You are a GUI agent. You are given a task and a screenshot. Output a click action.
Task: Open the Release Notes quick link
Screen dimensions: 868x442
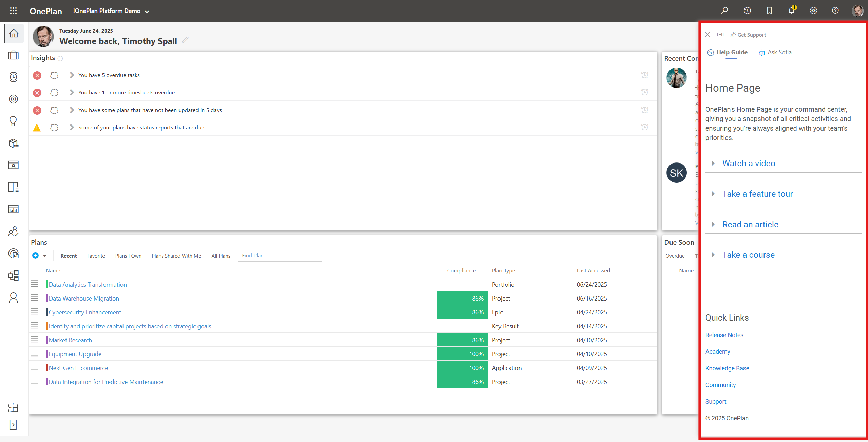724,335
